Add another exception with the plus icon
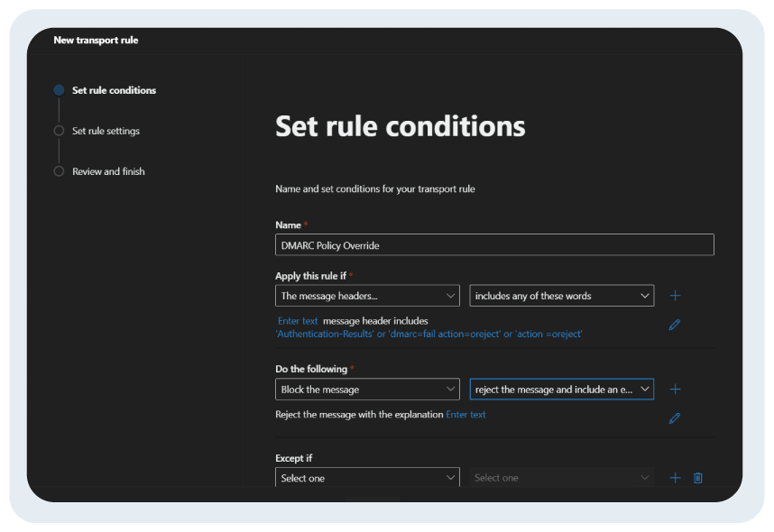This screenshot has width=774, height=532. pos(675,478)
